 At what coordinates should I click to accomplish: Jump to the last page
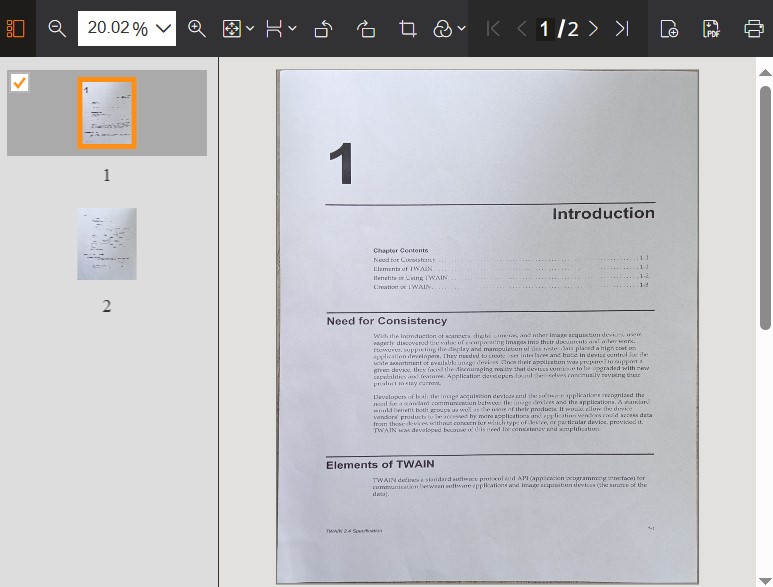[622, 28]
